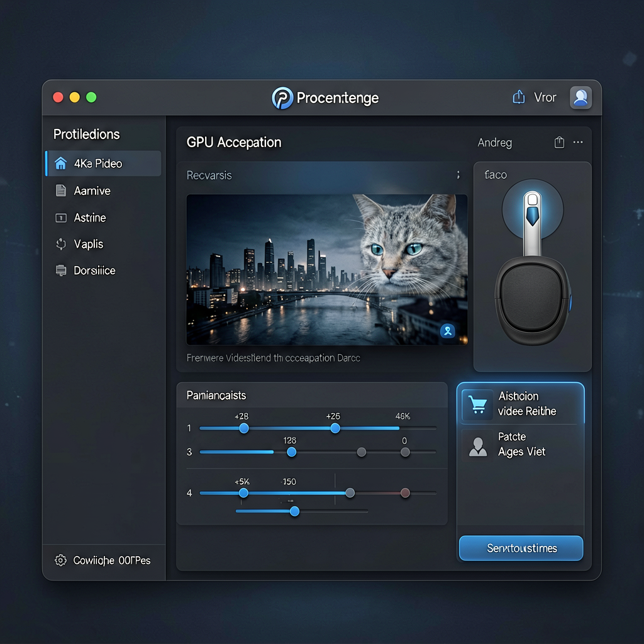Click the Vror label in title bar
Image resolution: width=644 pixels, height=644 pixels.
point(545,97)
